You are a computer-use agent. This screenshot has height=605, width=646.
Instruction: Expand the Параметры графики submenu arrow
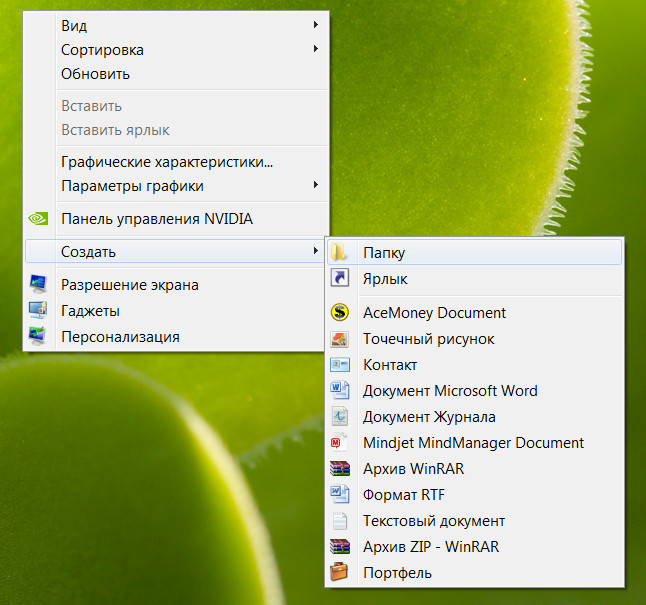(x=316, y=184)
